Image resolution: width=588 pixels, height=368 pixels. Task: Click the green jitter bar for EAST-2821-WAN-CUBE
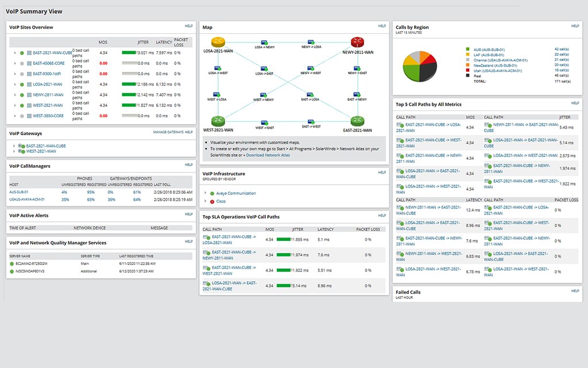click(129, 51)
